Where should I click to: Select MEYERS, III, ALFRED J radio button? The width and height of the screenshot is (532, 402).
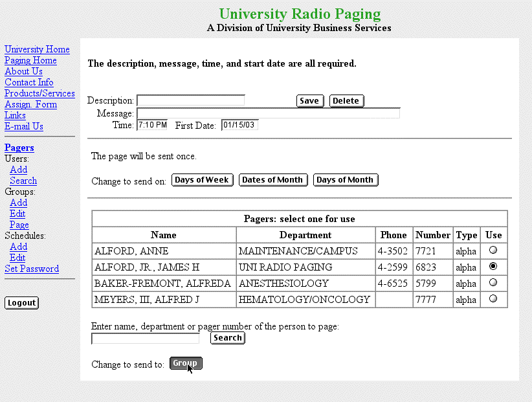coord(494,299)
